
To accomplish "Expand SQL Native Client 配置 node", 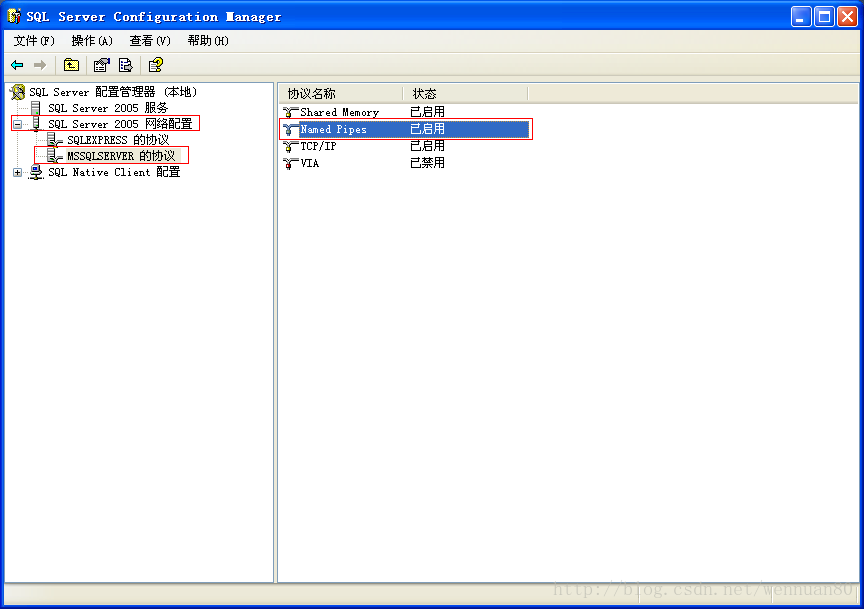I will tap(18, 173).
